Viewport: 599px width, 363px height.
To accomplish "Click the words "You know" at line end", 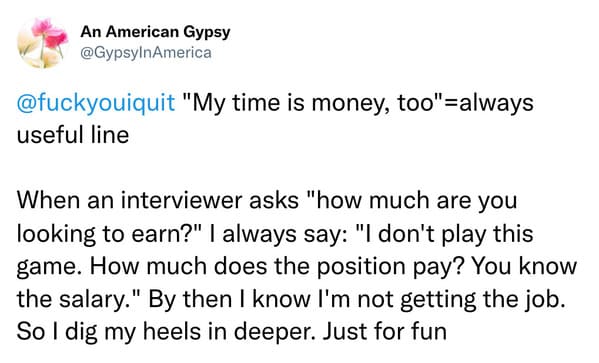I will (x=524, y=266).
